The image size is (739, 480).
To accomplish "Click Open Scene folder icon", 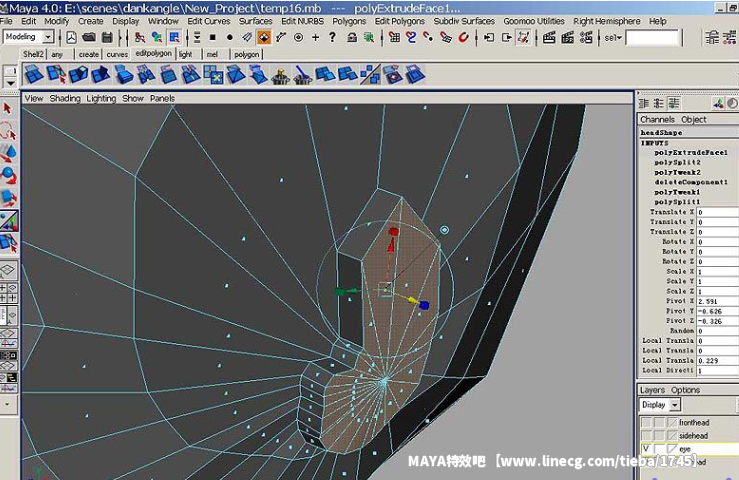I will point(89,37).
